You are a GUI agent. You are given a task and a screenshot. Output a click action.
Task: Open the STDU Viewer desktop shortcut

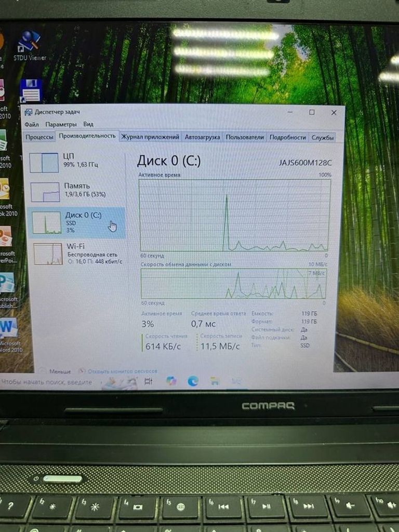tap(30, 45)
